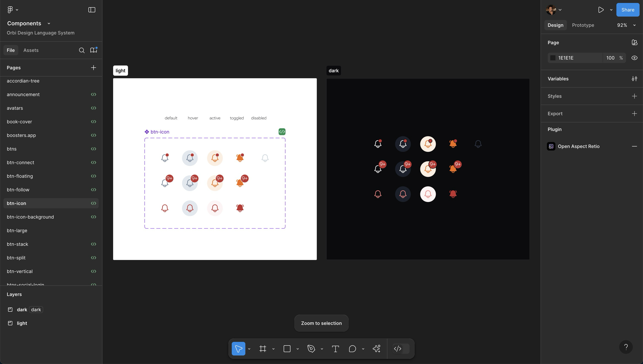Toggle Dev Mode switch in toolbar
This screenshot has height=364, width=643.
401,349
